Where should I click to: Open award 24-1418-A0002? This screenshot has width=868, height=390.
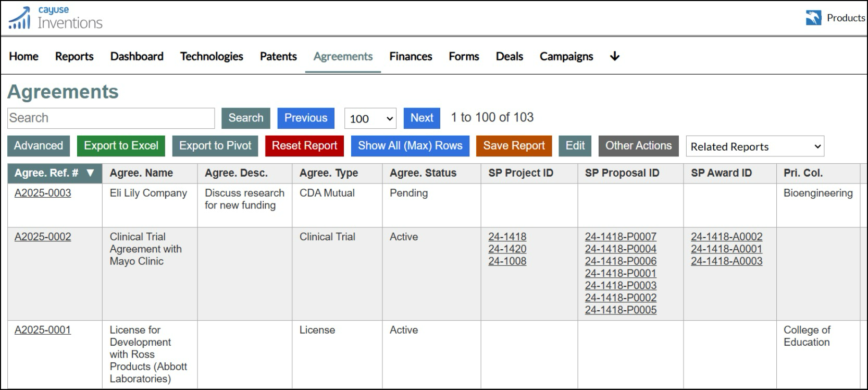click(x=727, y=237)
